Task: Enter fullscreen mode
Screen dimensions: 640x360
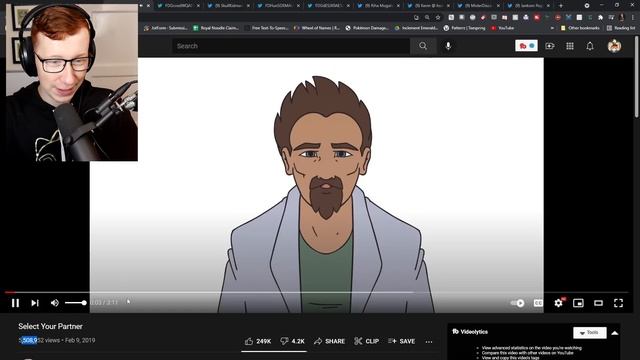Action: pyautogui.click(x=618, y=303)
